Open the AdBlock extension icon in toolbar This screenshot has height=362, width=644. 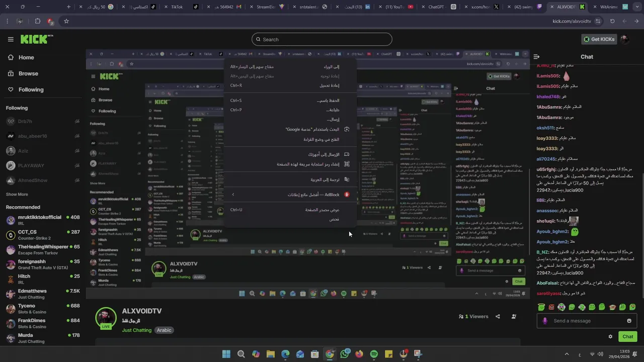coord(50,22)
